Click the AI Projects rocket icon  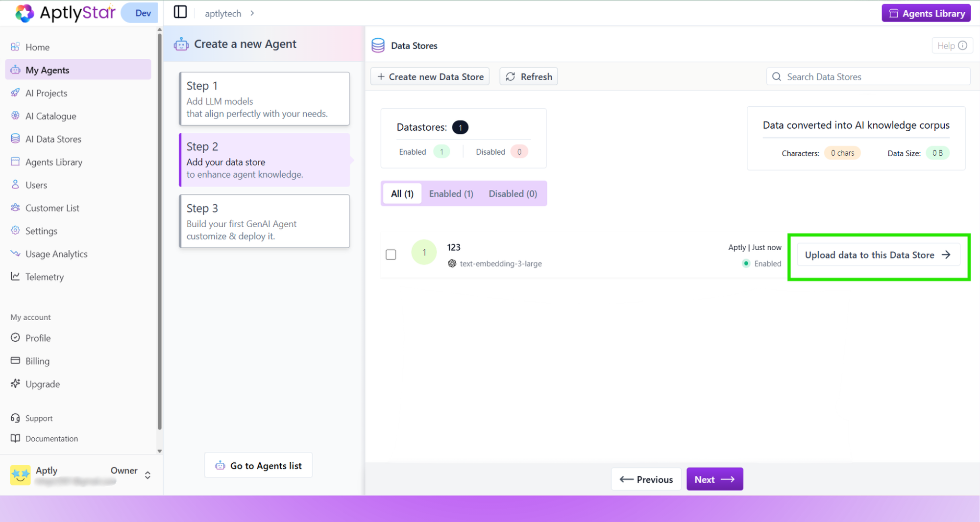(15, 93)
